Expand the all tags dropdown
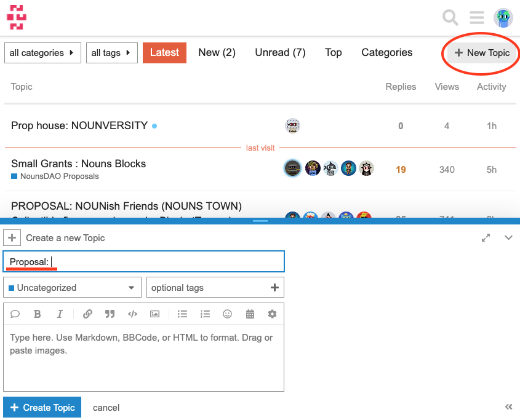The height and width of the screenshot is (420, 520). (x=112, y=53)
